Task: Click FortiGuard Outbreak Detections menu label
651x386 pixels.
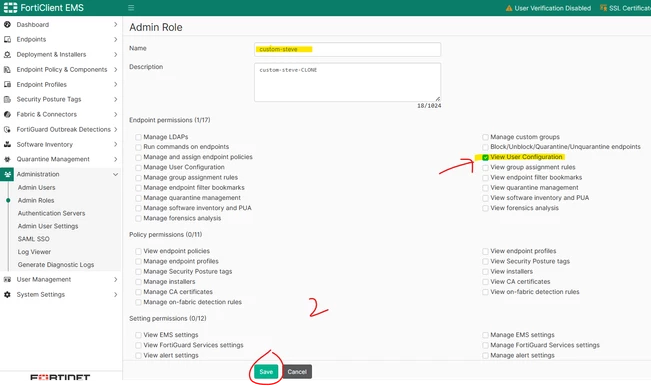Action: tap(64, 129)
